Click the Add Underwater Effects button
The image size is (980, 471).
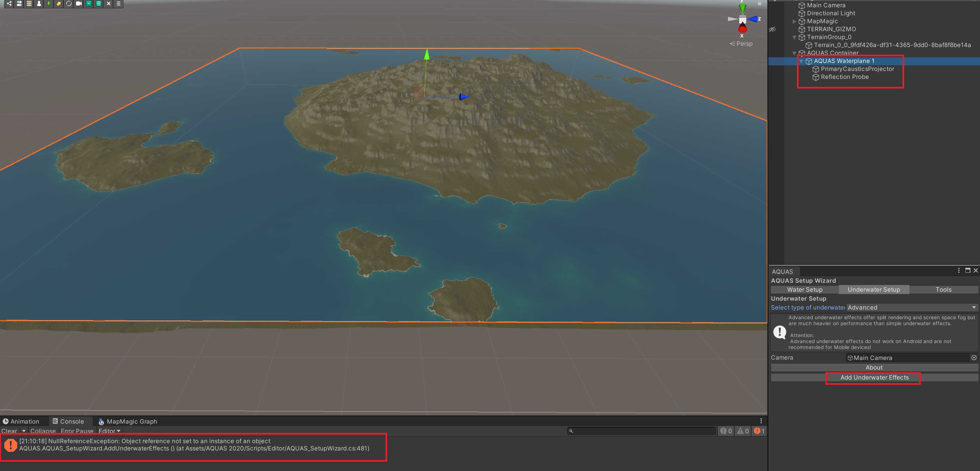coord(874,377)
